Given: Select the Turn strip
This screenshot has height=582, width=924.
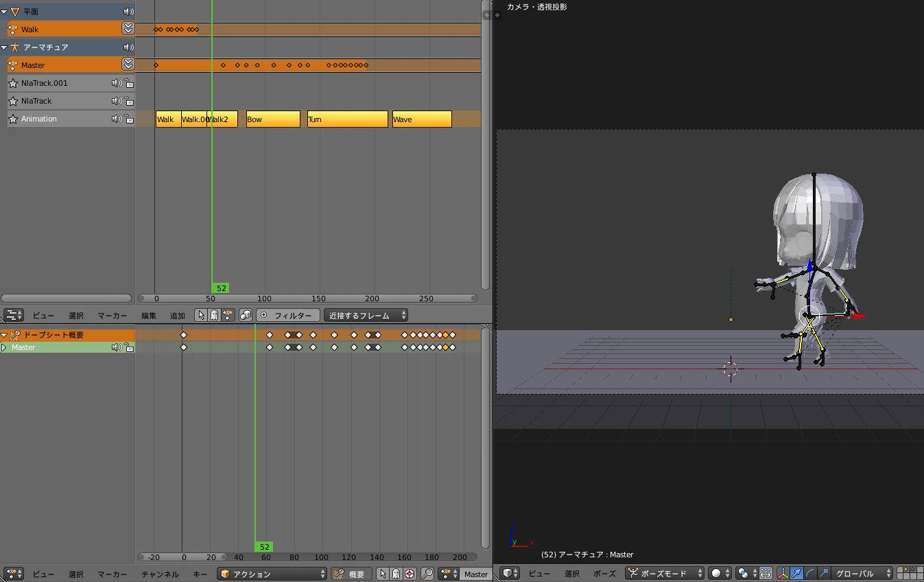Looking at the screenshot, I should (x=347, y=119).
